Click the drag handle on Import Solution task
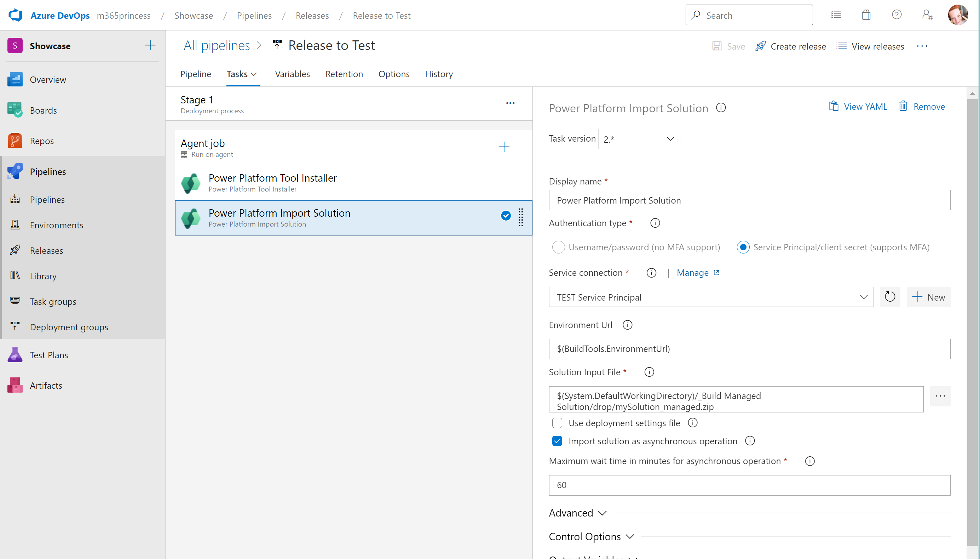 (521, 218)
